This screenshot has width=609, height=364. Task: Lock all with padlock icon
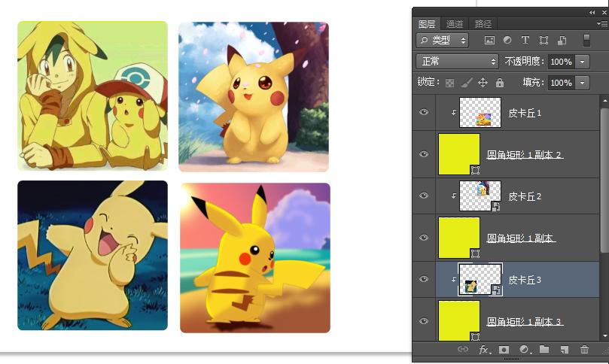500,83
